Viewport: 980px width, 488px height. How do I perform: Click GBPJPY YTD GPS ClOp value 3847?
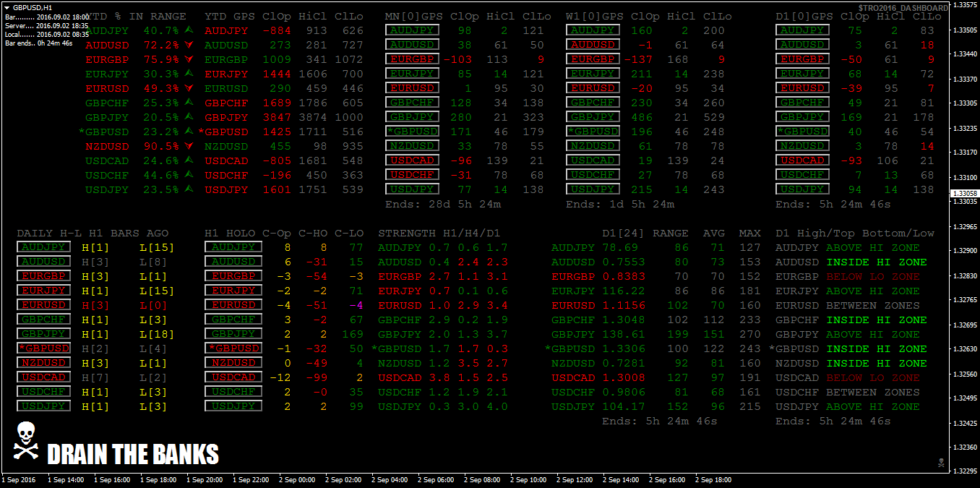(x=277, y=117)
